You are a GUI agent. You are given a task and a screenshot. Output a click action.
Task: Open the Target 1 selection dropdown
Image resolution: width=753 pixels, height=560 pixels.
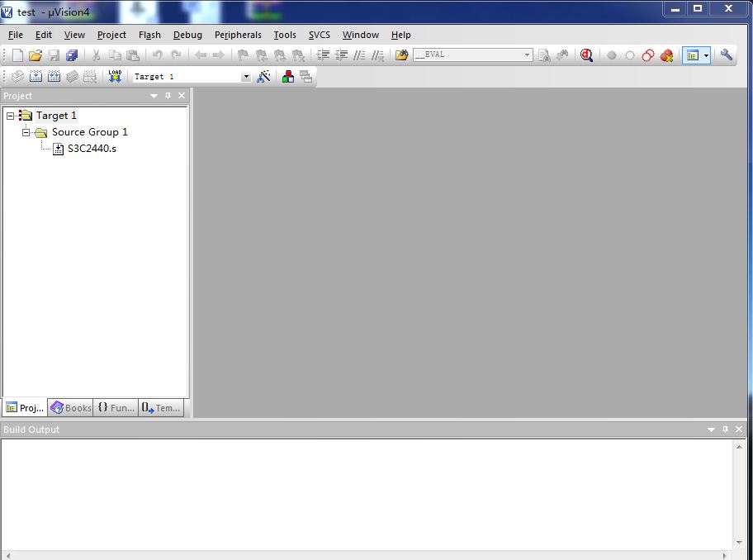click(x=246, y=77)
